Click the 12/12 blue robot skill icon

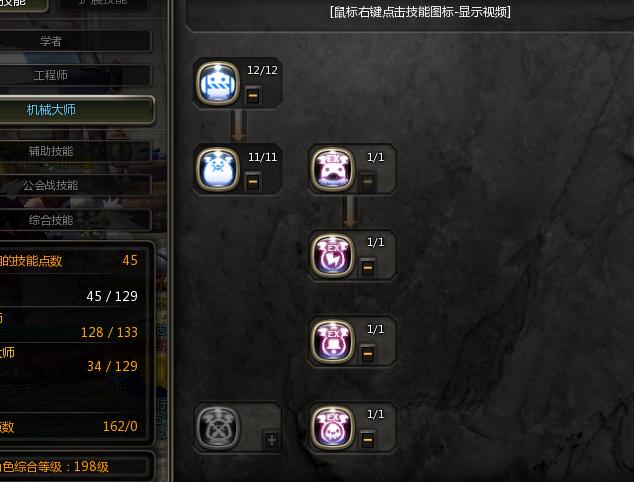(218, 83)
